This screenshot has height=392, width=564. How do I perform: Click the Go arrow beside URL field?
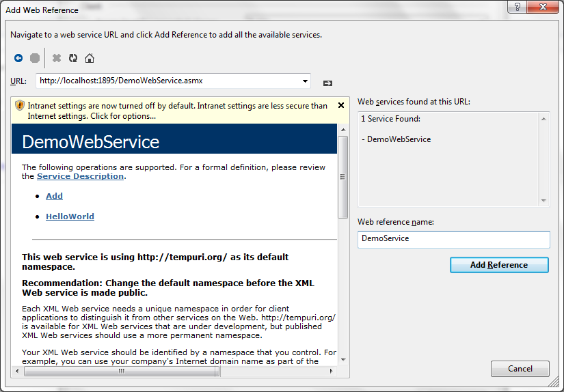[x=327, y=83]
